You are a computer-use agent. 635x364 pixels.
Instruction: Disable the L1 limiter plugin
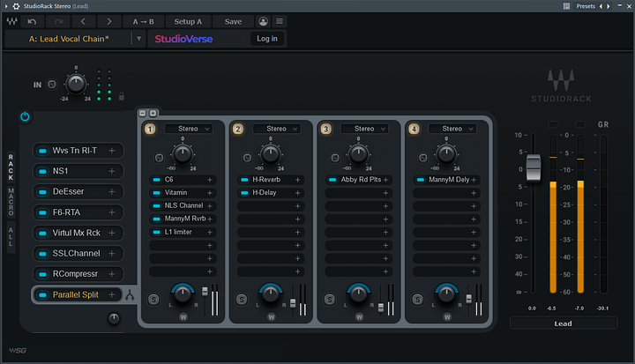point(157,232)
